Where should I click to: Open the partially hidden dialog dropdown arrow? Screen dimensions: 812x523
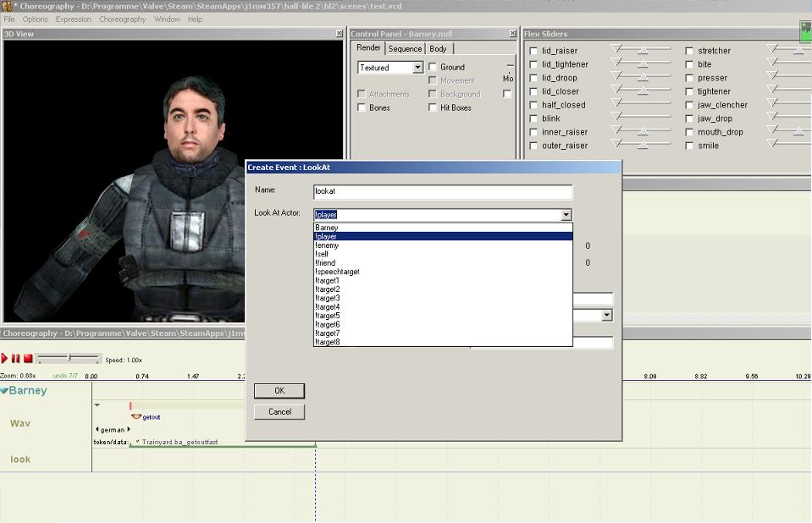pyautogui.click(x=607, y=315)
